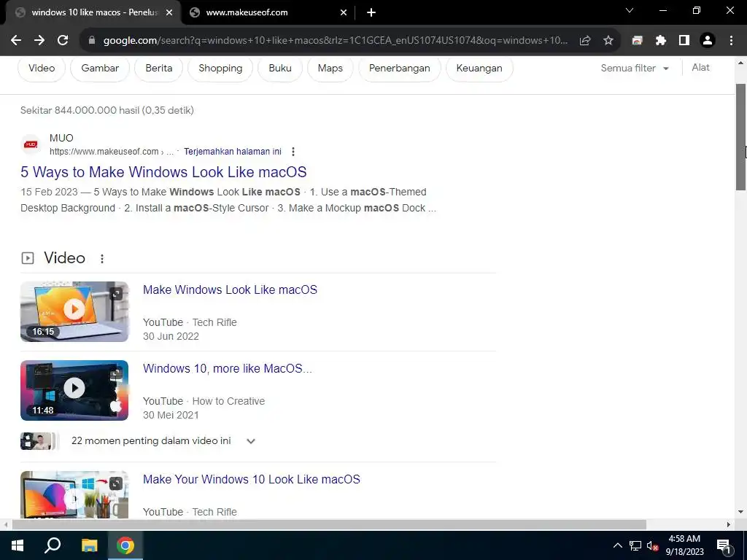Reload the current page

[x=63, y=41]
